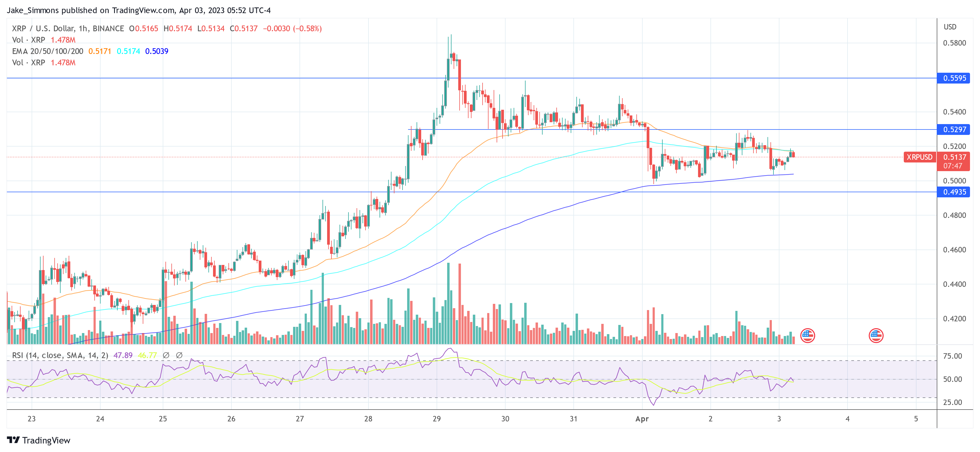Image resolution: width=980 pixels, height=452 pixels.
Task: Click the 0.5200 price axis label
Action: click(x=955, y=147)
